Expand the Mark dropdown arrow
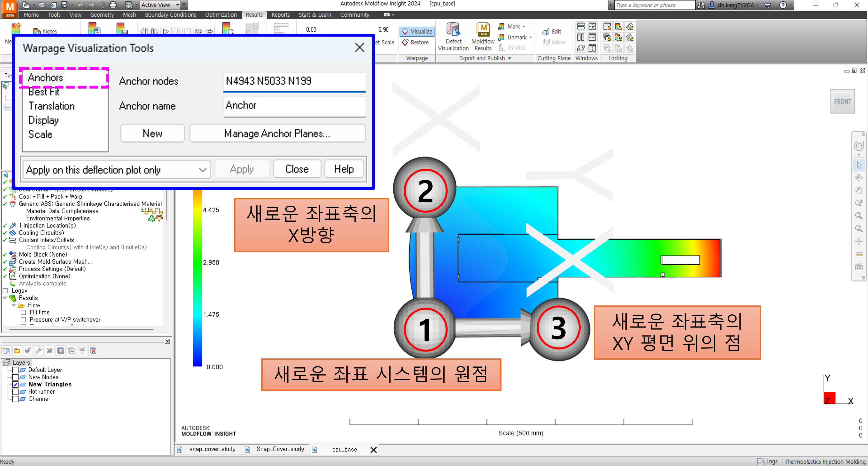 point(524,26)
